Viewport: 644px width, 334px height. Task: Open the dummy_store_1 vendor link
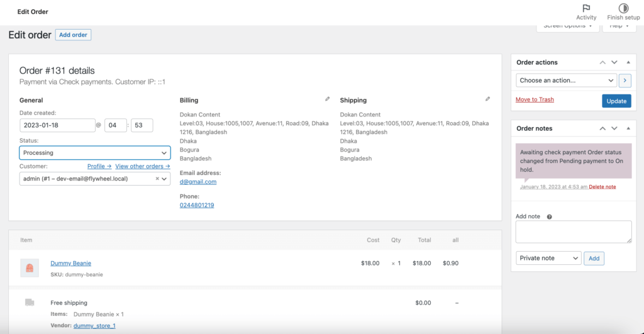point(94,326)
